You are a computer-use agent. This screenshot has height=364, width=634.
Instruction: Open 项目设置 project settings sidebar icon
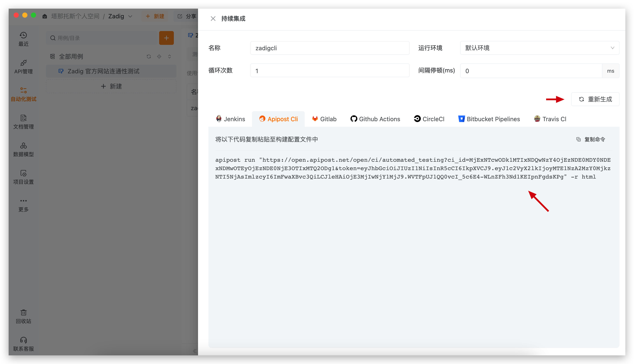(23, 177)
